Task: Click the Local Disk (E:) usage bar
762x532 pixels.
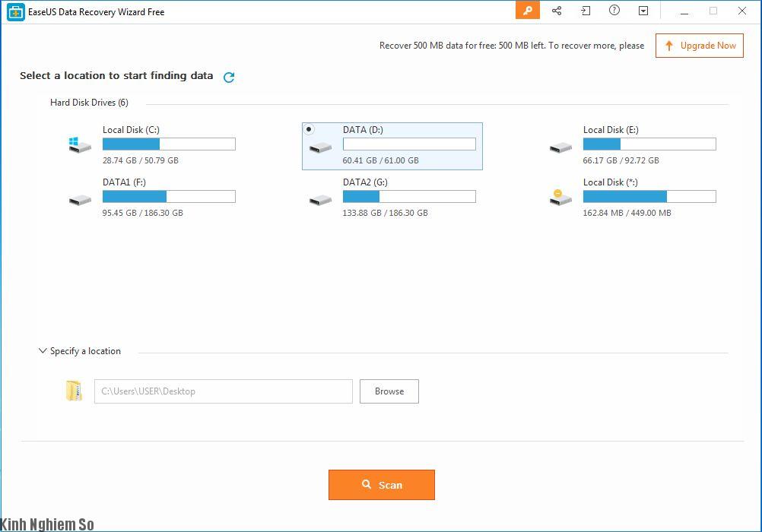Action: click(649, 144)
